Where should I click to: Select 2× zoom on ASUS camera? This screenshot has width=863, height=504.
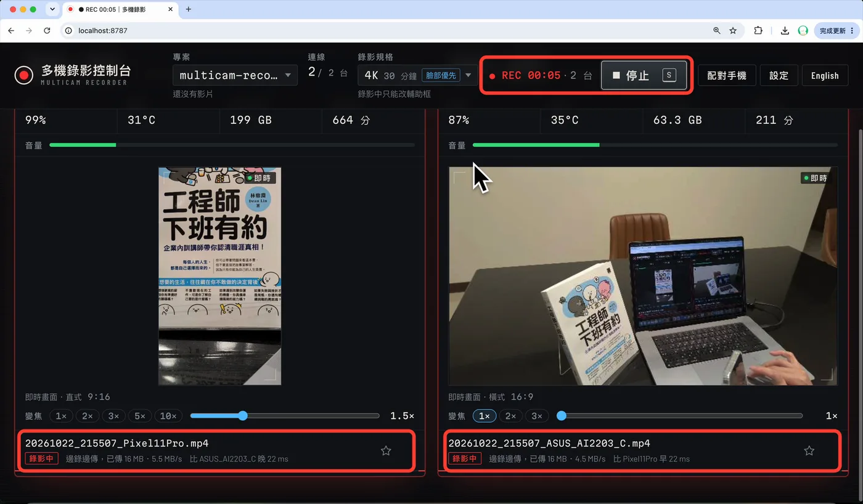510,416
